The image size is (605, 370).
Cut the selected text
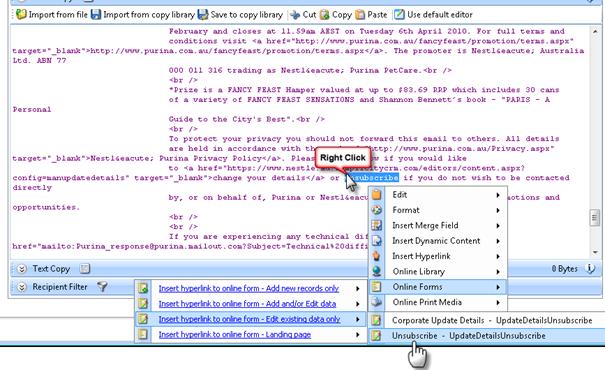coord(303,15)
